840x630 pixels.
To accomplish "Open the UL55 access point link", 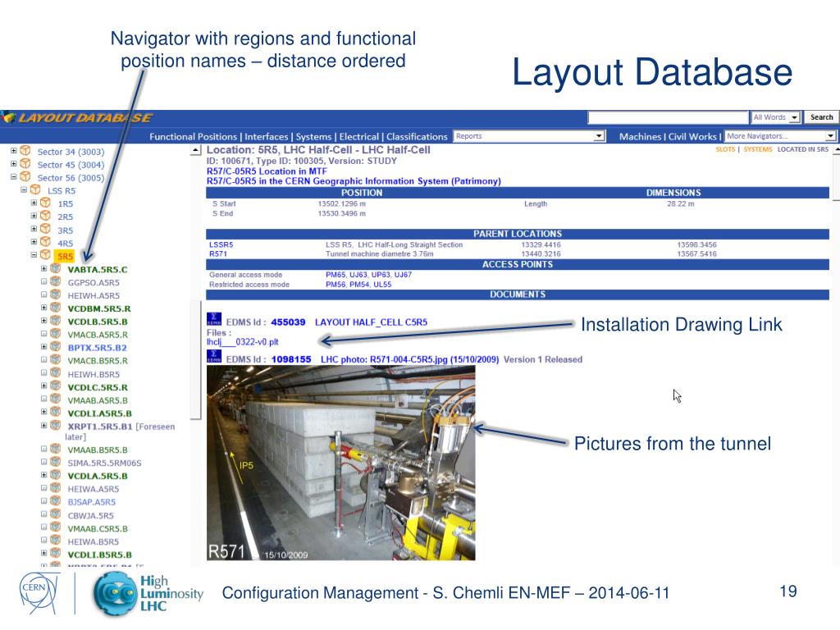I will click(x=382, y=285).
